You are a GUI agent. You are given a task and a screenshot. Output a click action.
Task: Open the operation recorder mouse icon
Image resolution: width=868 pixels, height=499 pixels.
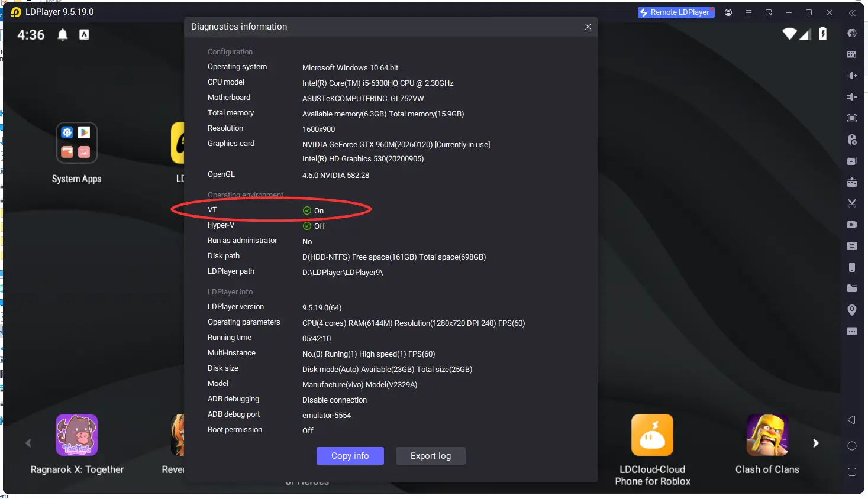pyautogui.click(x=851, y=140)
